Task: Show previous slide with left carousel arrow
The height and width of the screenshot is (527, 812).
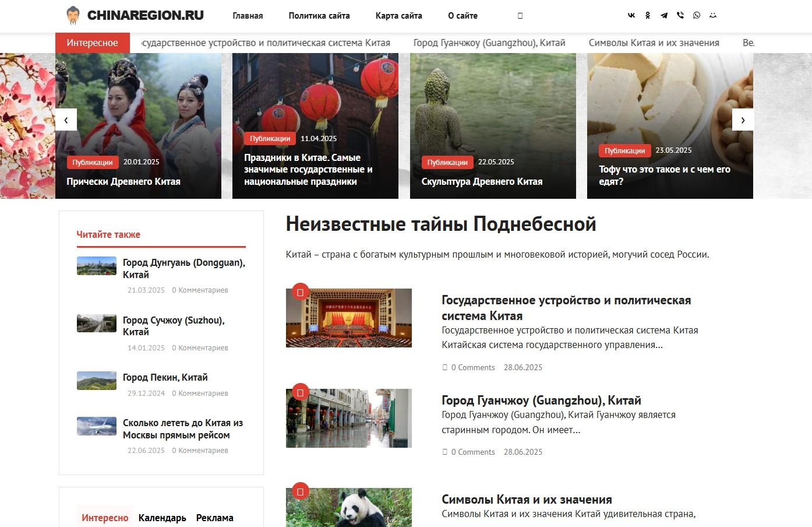Action: tap(66, 120)
